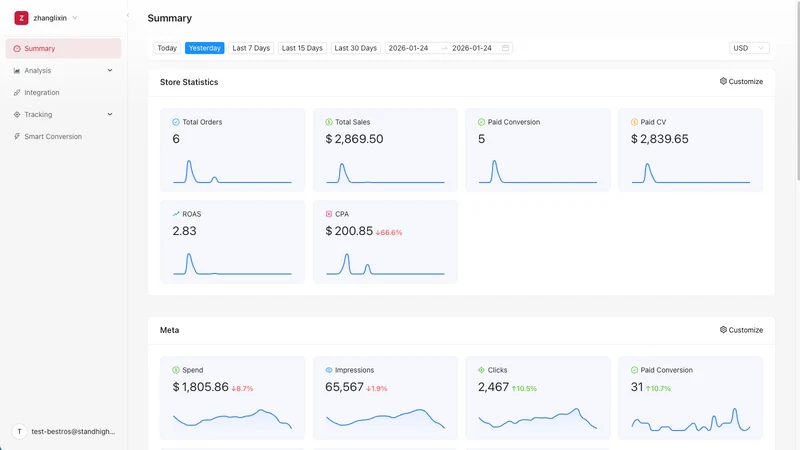The image size is (800, 450).
Task: Select the Yesterday date range
Action: point(205,48)
